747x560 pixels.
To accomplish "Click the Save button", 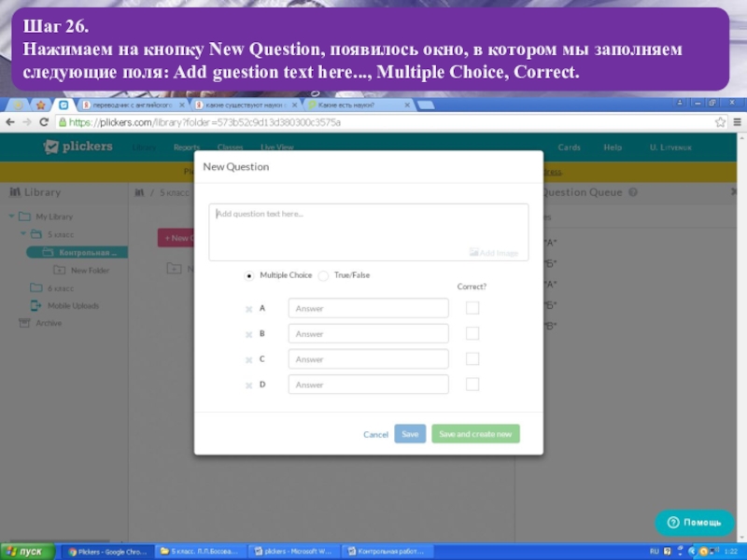I will click(x=410, y=434).
